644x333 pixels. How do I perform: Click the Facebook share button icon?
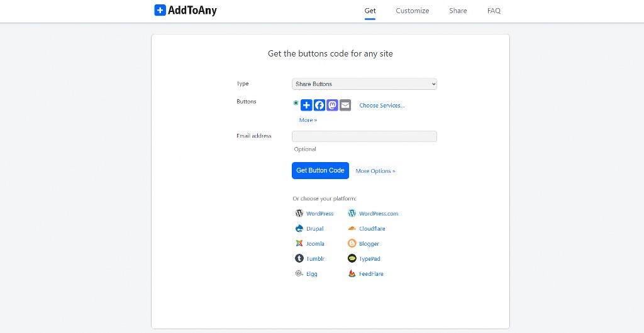click(x=319, y=106)
